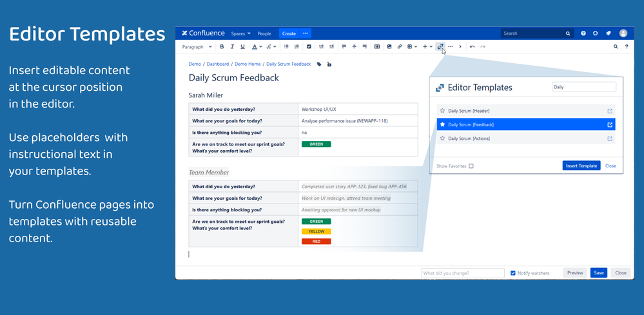644x315 pixels.
Task: Open Daily Scrum [Feedback] template externally
Action: (610, 125)
